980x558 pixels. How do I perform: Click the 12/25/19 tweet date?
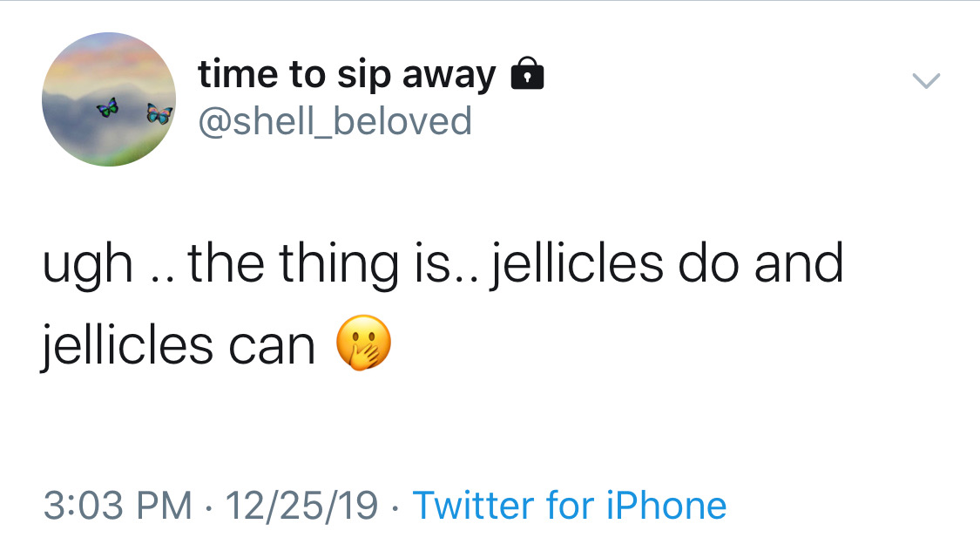click(301, 505)
